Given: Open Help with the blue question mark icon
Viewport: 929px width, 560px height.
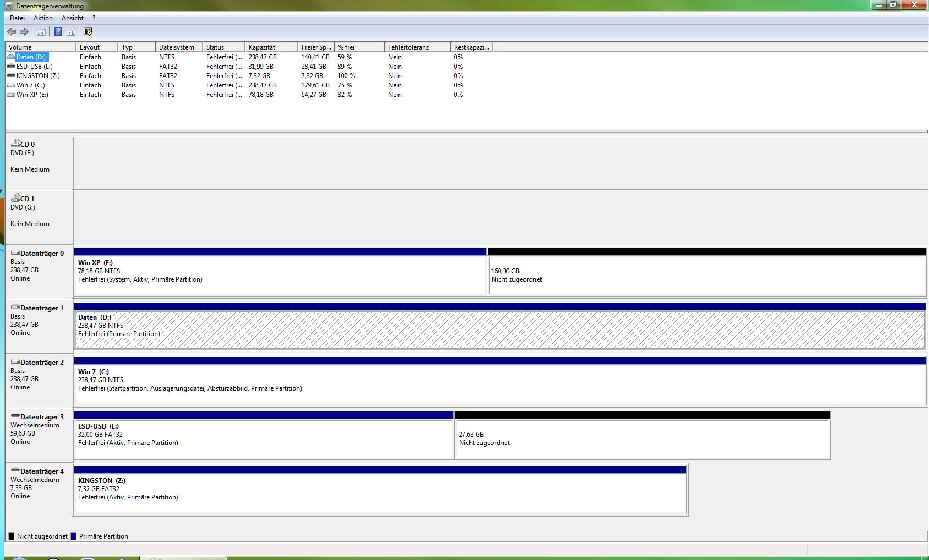Looking at the screenshot, I should click(58, 32).
